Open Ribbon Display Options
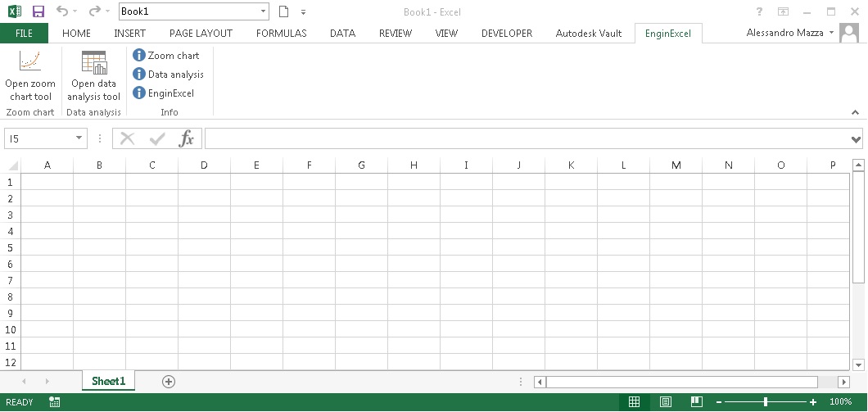Image resolution: width=868 pixels, height=412 pixels. pyautogui.click(x=784, y=11)
